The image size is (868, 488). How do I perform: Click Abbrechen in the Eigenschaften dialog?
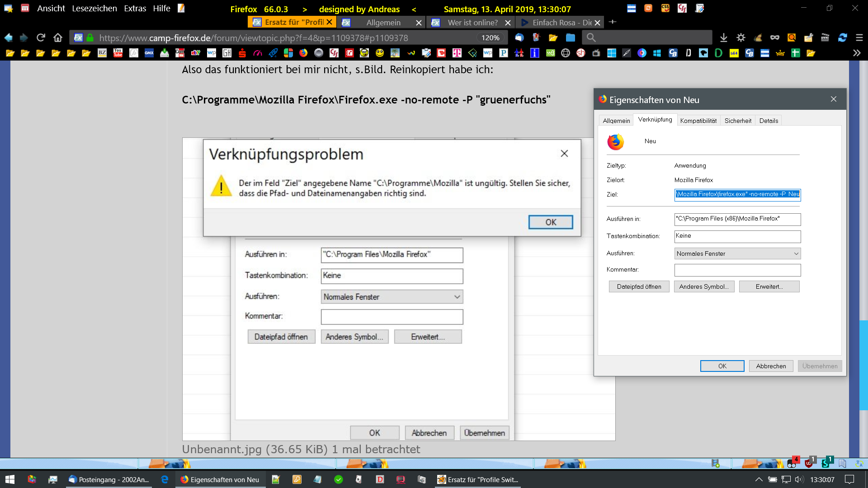[x=771, y=366]
